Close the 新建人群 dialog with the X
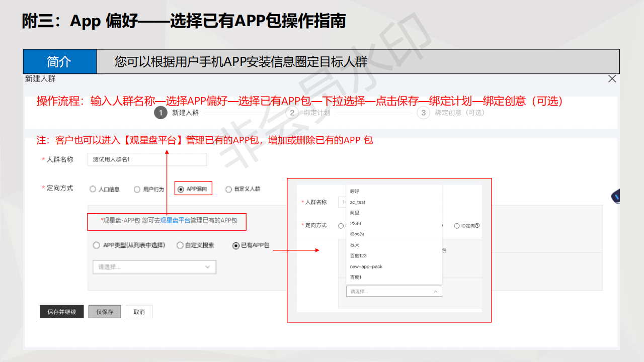This screenshot has width=644, height=362. [612, 79]
